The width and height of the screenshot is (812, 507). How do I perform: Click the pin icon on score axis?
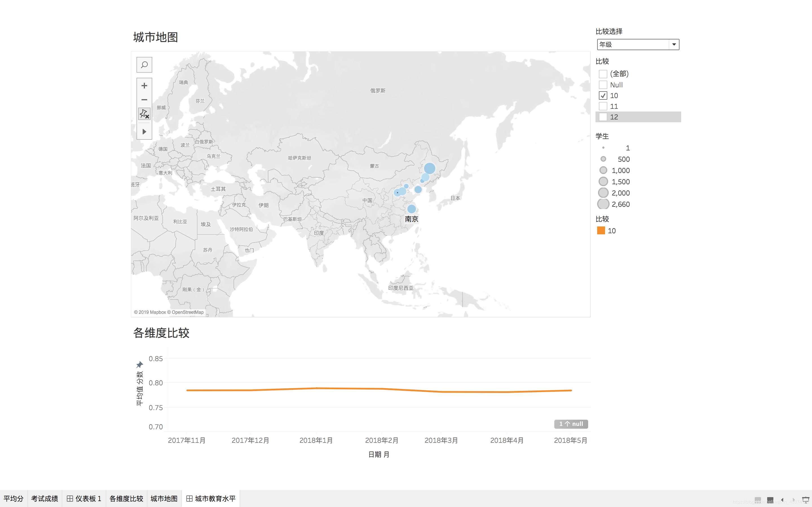click(140, 364)
